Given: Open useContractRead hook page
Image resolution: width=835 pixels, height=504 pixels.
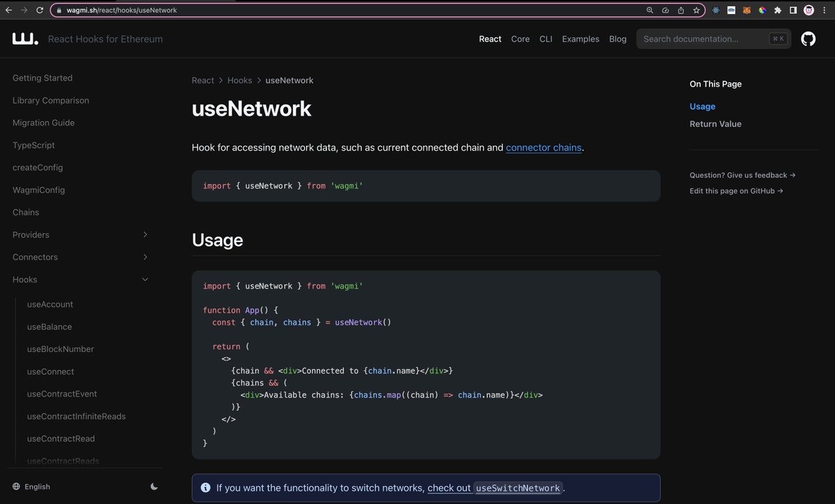Looking at the screenshot, I should pyautogui.click(x=61, y=439).
